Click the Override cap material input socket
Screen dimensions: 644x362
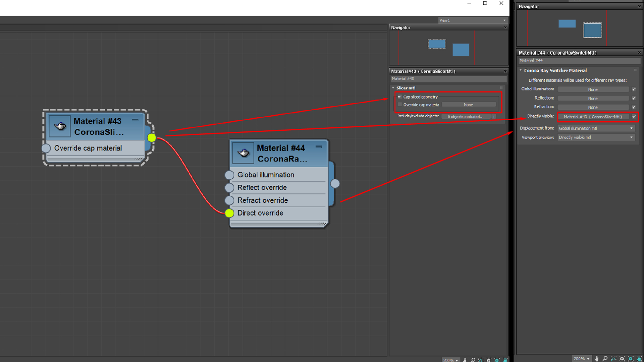pos(46,148)
